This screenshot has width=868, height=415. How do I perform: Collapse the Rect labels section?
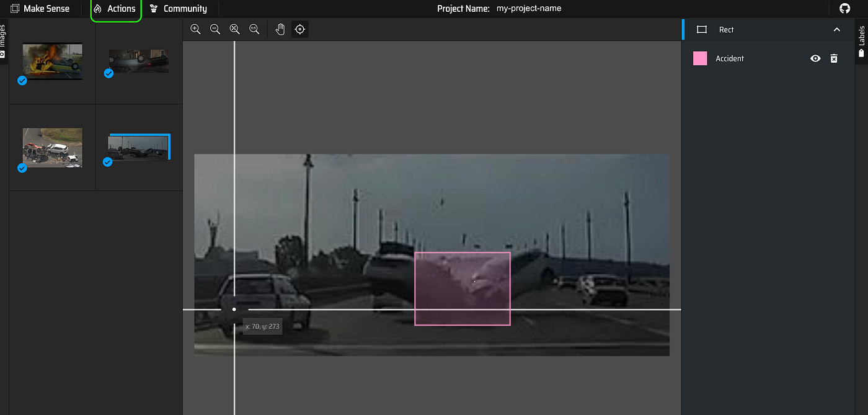[836, 30]
